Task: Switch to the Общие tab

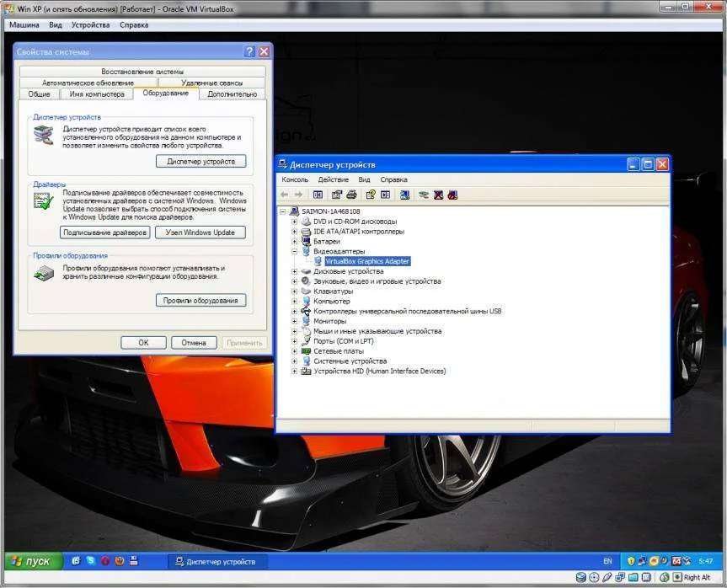Action: pos(39,94)
